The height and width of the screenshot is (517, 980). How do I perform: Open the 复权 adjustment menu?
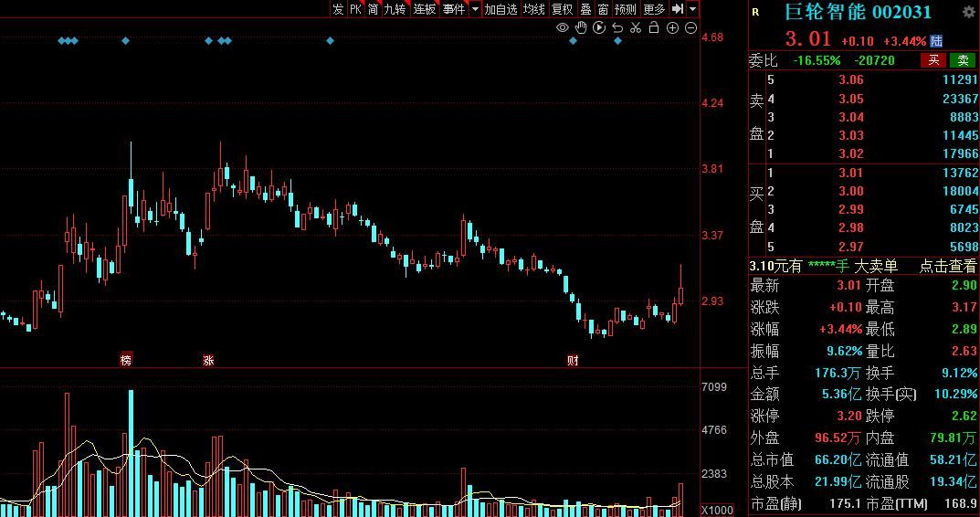[x=562, y=9]
